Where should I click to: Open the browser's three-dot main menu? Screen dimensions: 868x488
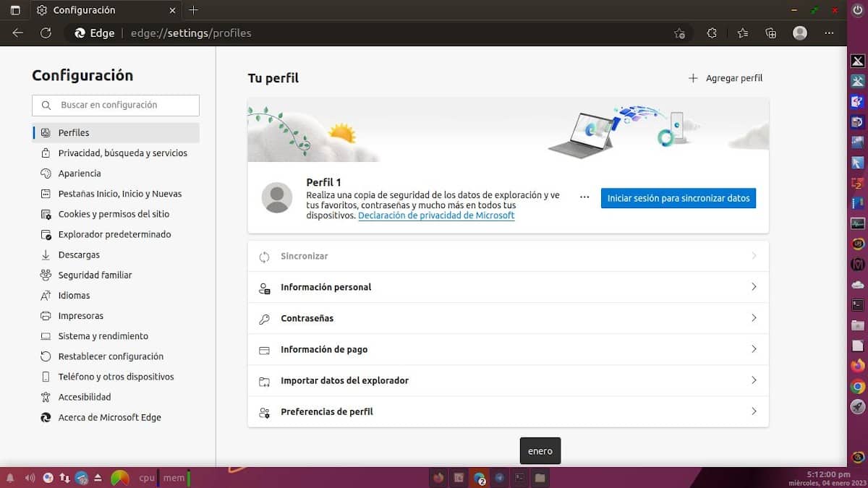pos(829,33)
